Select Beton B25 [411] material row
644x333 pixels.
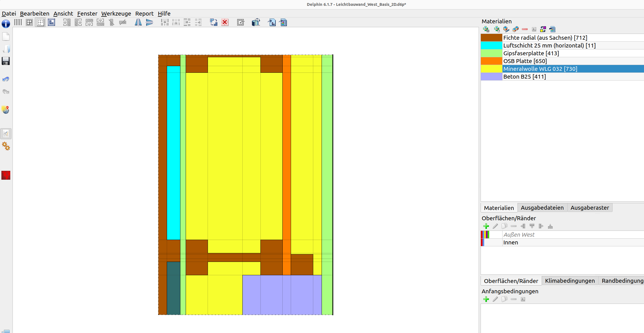coord(562,76)
